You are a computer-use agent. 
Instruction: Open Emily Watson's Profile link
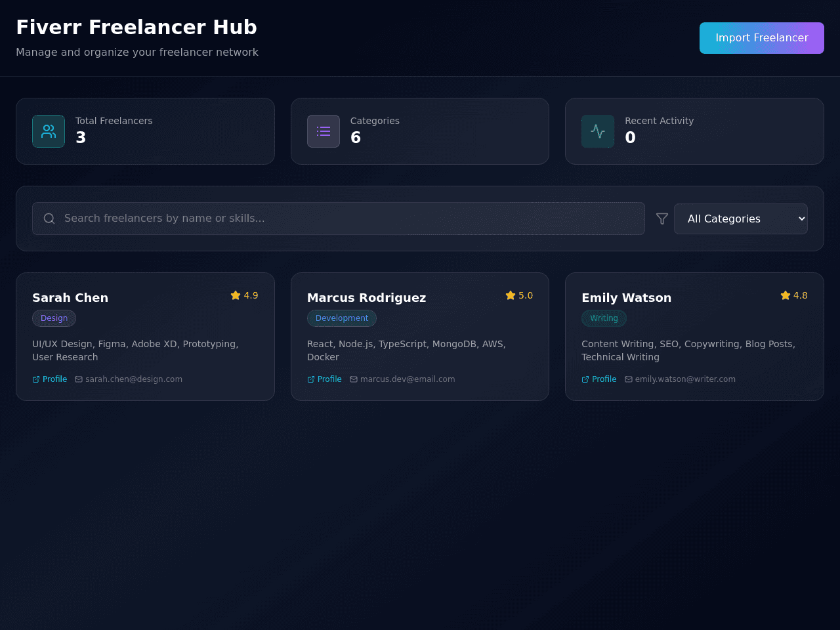tap(599, 379)
